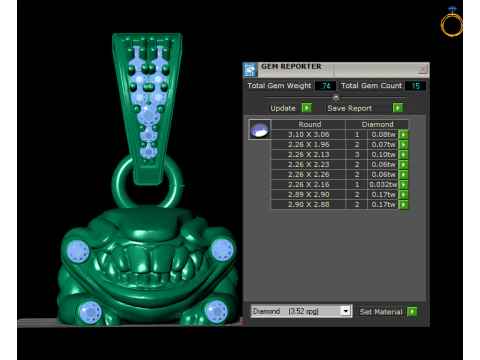The height and width of the screenshot is (360, 480).
Task: Click the frog's upper left eye gem
Action: click(78, 252)
